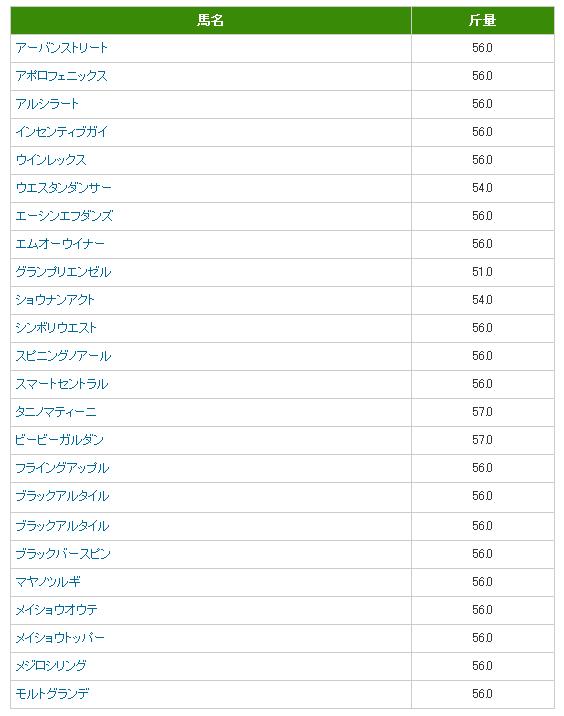Viewport: 564px width, 716px height.
Task: Select the アルシラート horse name
Action: coord(47,104)
